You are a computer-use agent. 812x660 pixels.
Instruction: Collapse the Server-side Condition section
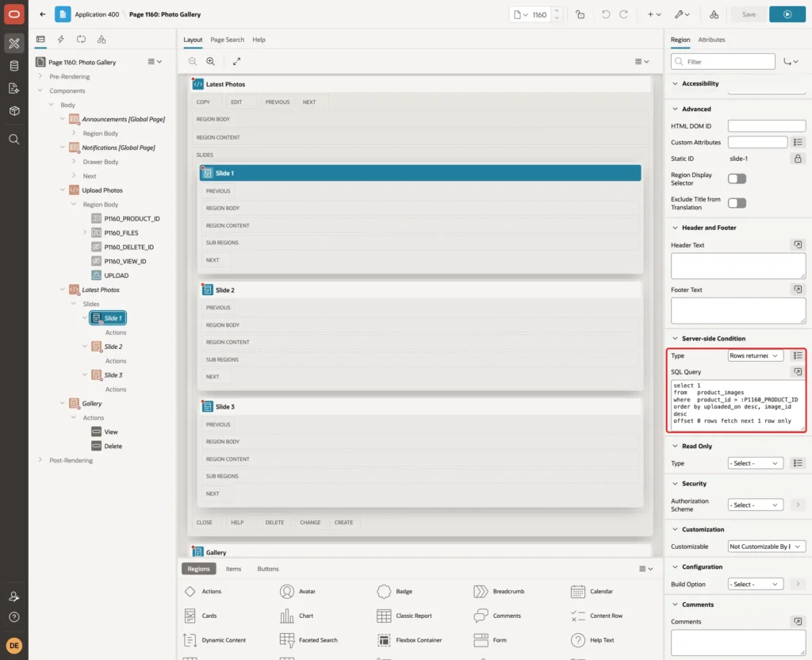[675, 338]
